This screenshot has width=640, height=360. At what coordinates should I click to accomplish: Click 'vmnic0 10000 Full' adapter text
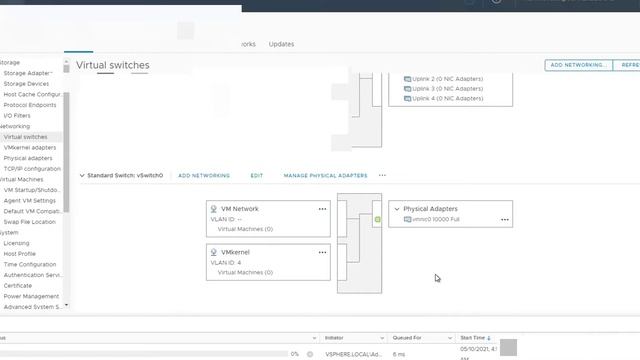click(x=436, y=220)
